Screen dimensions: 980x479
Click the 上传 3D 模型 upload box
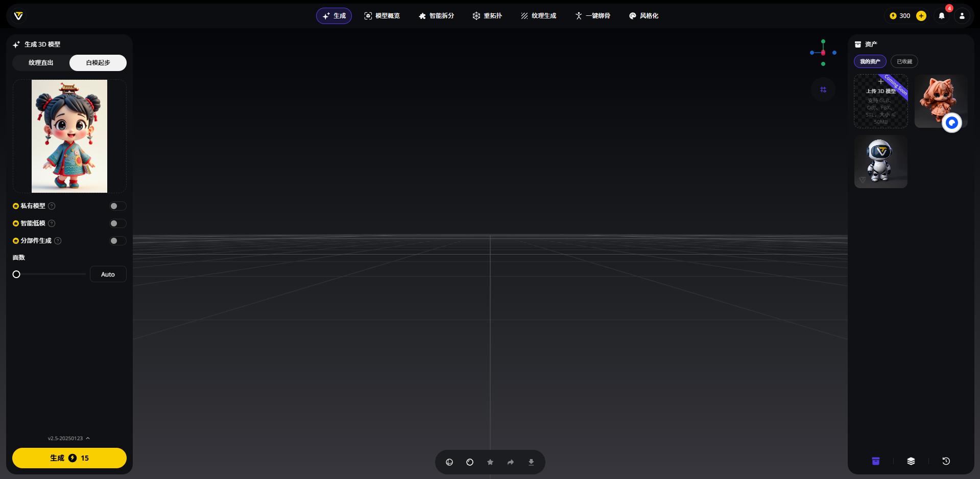pos(881,101)
